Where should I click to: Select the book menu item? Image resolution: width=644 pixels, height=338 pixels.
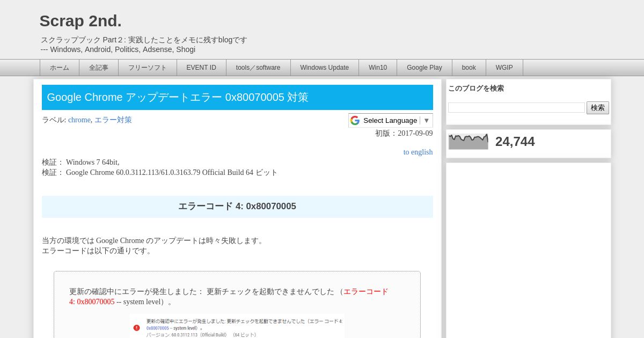(469, 68)
